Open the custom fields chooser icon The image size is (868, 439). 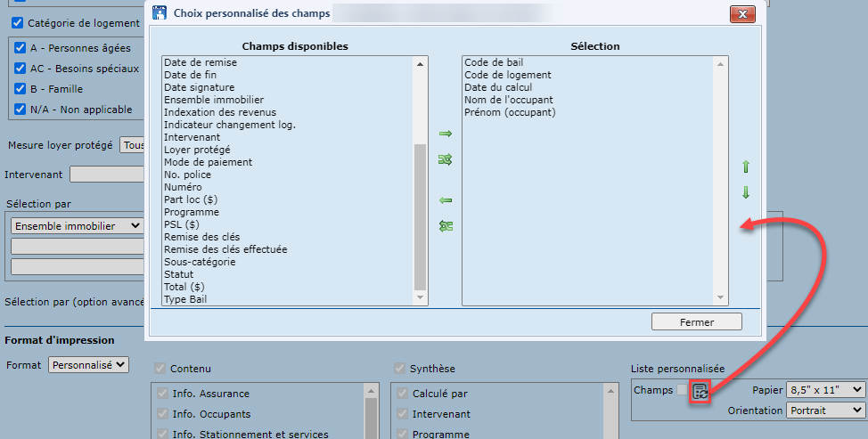tap(700, 391)
